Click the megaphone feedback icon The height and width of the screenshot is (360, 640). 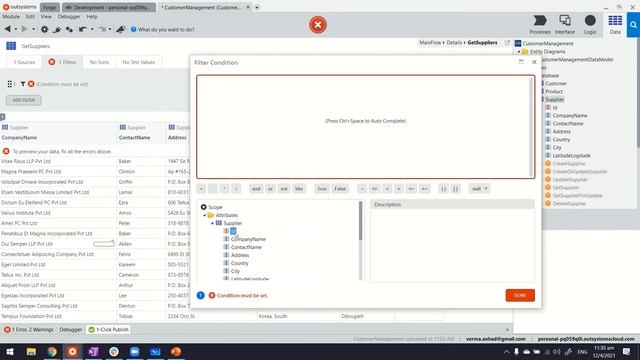coord(120,29)
